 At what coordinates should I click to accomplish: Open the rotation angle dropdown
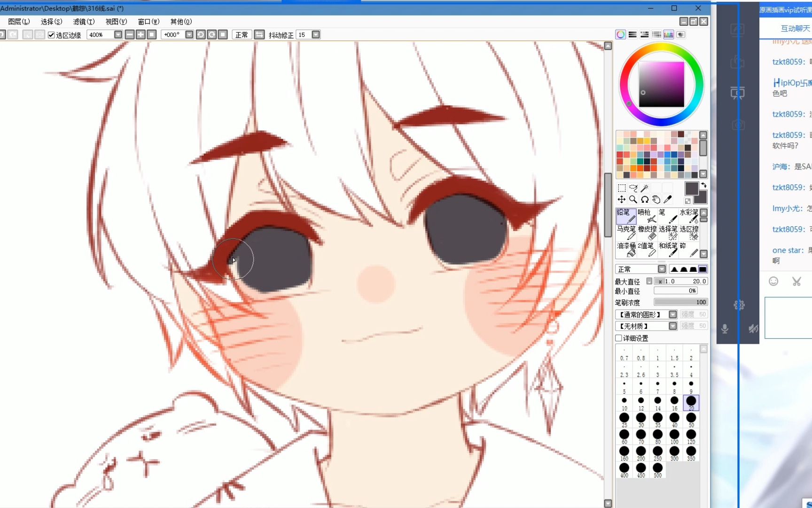[189, 34]
